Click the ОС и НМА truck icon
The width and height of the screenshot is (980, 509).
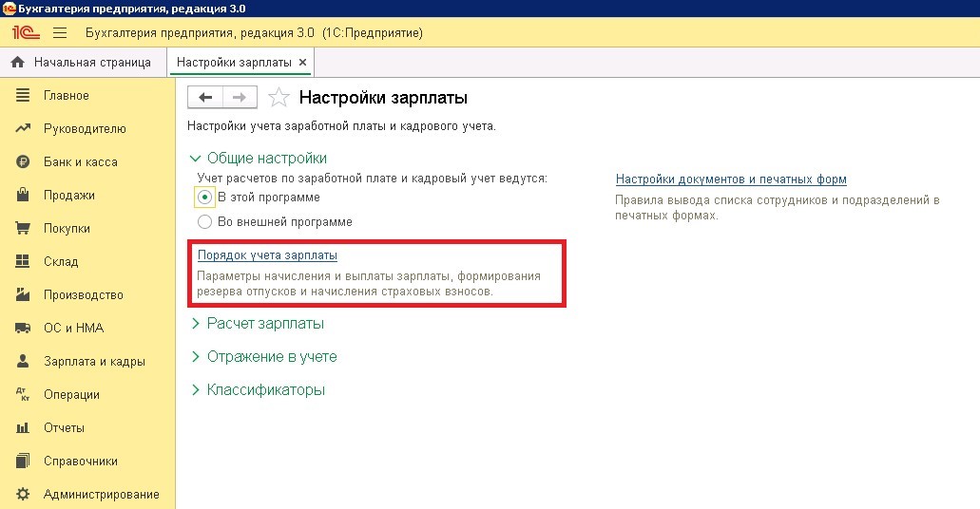coord(23,328)
